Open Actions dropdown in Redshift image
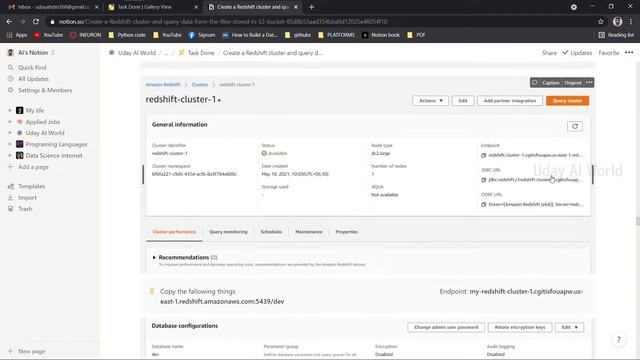Viewport: 640px width, 360px height. pyautogui.click(x=431, y=100)
